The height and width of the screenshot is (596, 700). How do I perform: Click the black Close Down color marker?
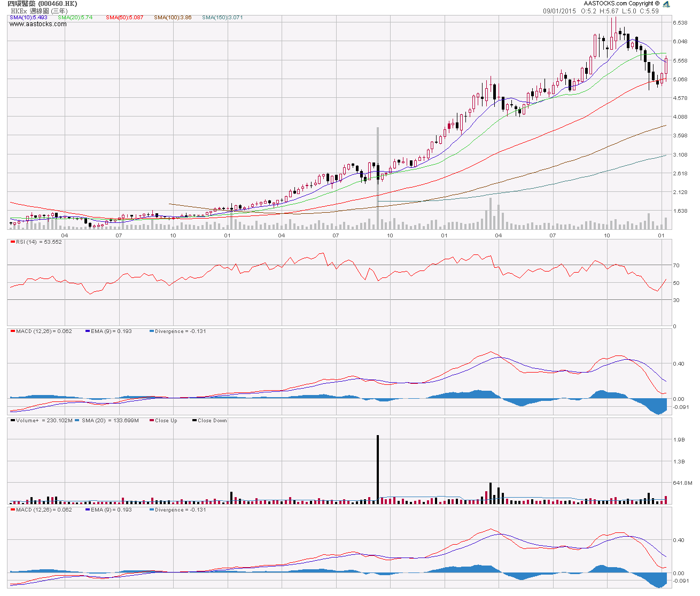click(195, 421)
